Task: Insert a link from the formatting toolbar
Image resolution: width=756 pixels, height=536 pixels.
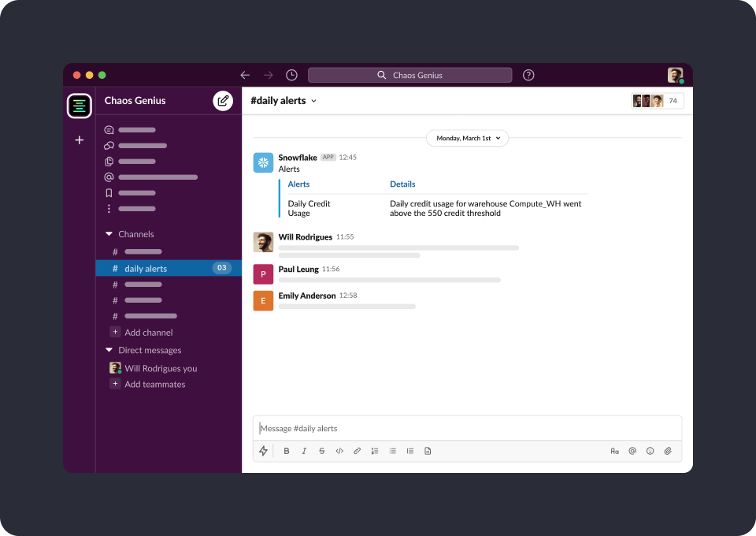Action: (x=357, y=450)
